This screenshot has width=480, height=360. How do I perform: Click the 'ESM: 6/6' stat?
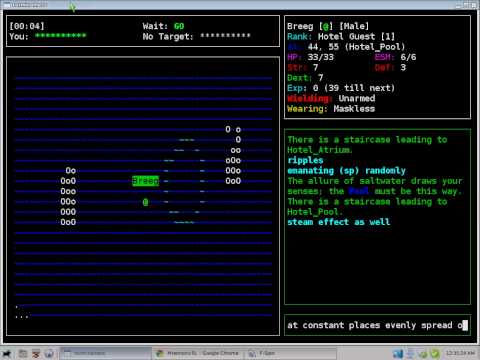[396, 57]
